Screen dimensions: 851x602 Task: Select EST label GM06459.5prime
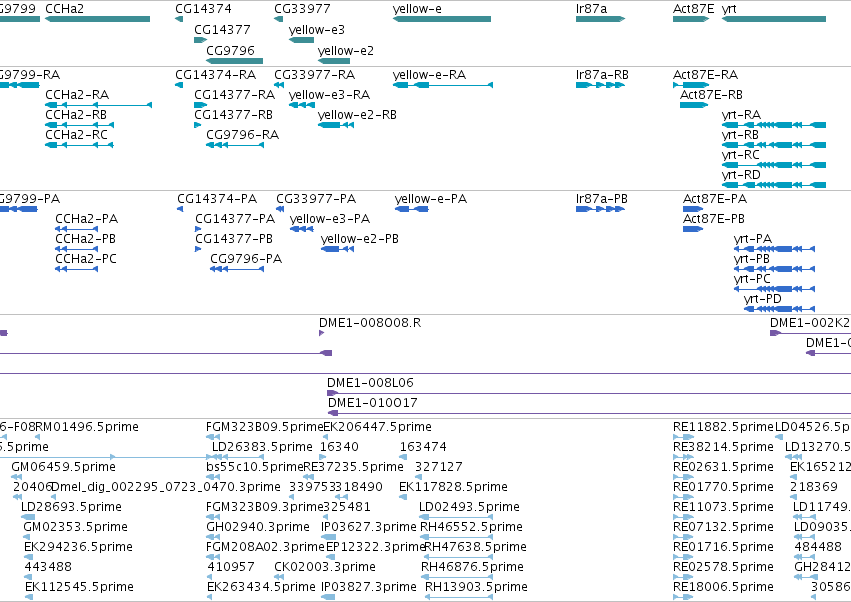63,467
